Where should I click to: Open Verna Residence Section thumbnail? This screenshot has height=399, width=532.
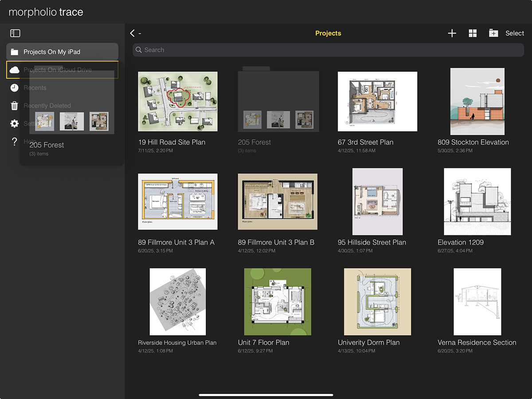point(477,301)
